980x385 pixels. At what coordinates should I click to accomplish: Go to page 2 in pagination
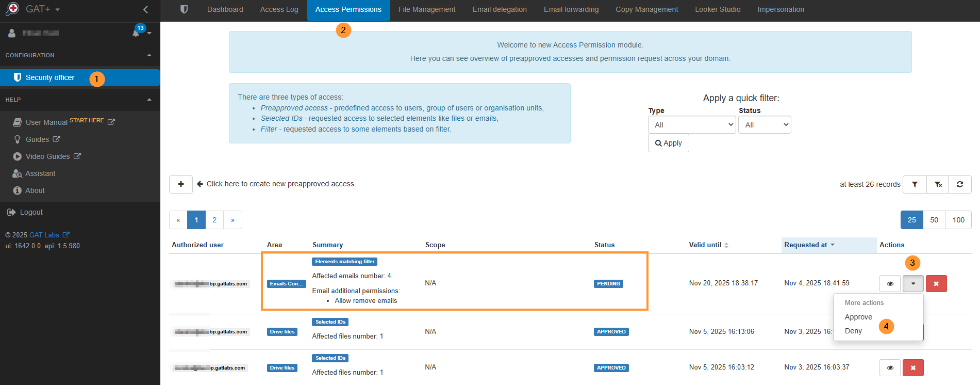coord(214,220)
